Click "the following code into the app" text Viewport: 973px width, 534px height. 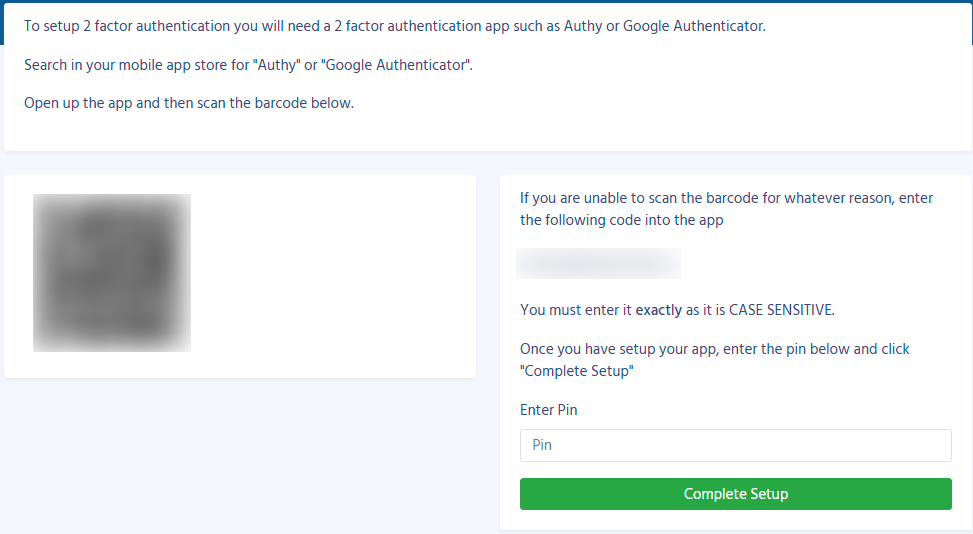(621, 220)
